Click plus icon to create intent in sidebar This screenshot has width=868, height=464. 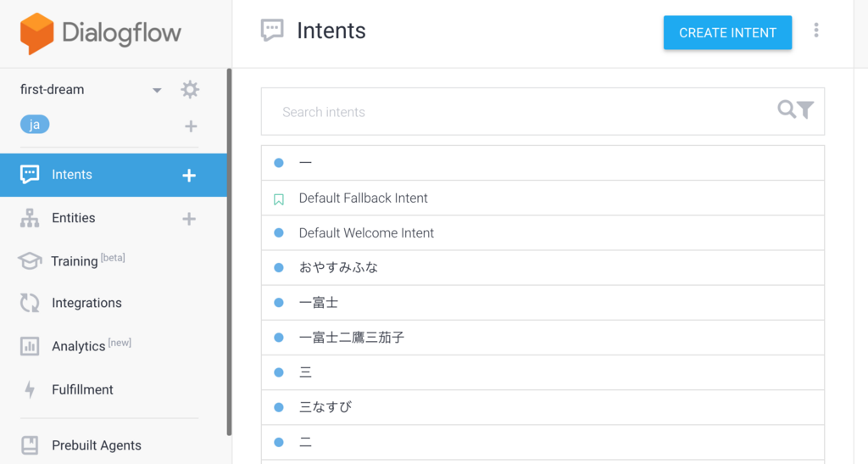(x=189, y=176)
